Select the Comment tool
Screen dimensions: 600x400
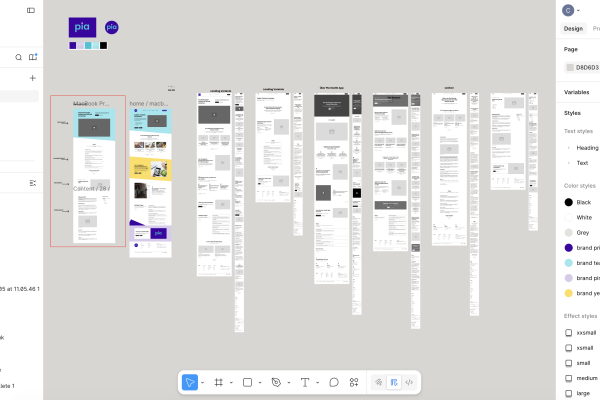[x=334, y=382]
